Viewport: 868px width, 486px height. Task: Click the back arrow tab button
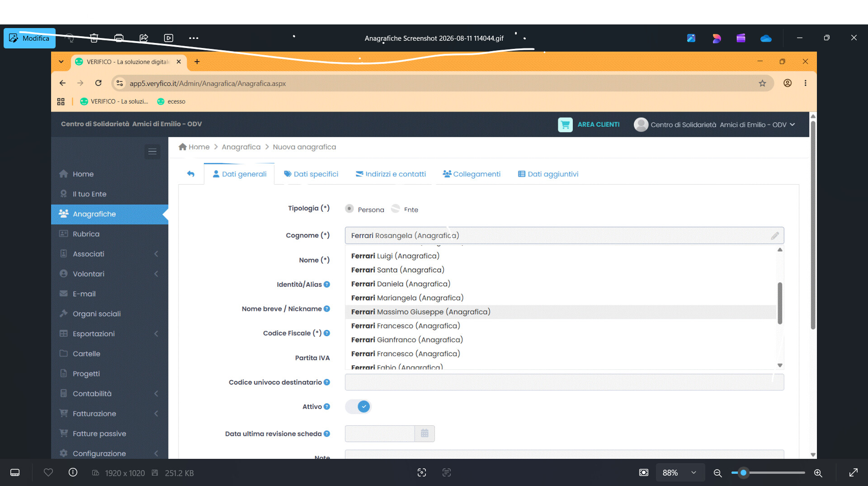pos(191,174)
